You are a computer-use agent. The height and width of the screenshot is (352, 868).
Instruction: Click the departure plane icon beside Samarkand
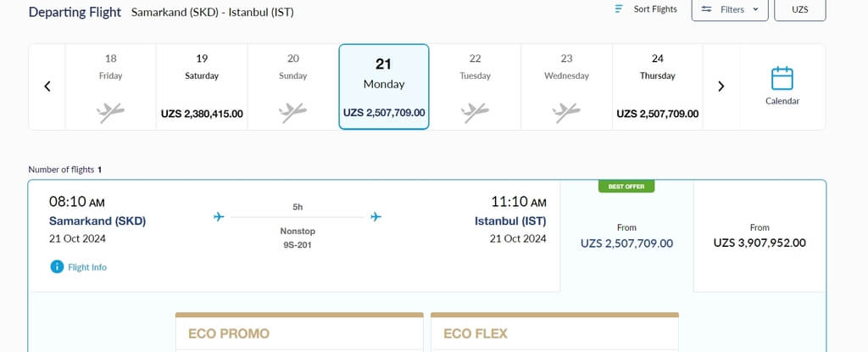tap(220, 217)
